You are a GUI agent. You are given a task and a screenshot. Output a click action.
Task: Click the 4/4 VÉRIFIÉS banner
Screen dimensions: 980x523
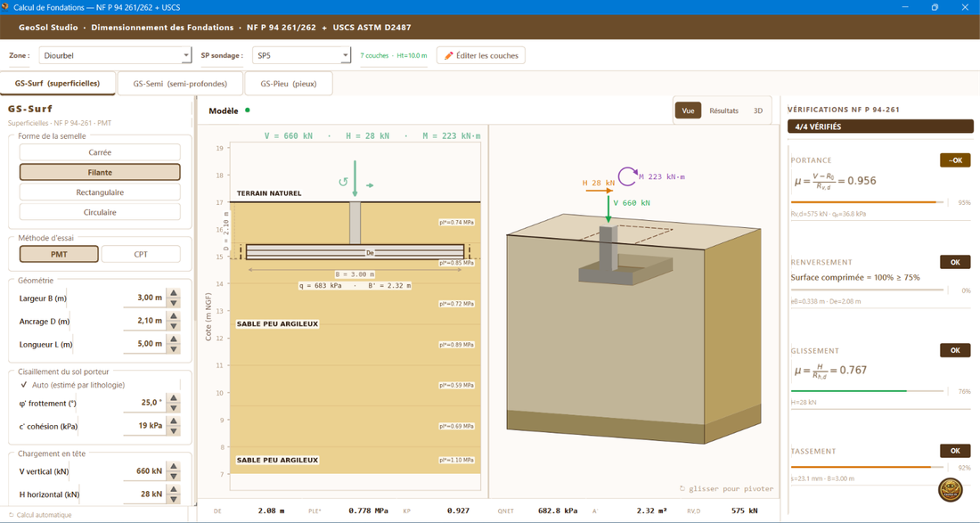pyautogui.click(x=880, y=127)
